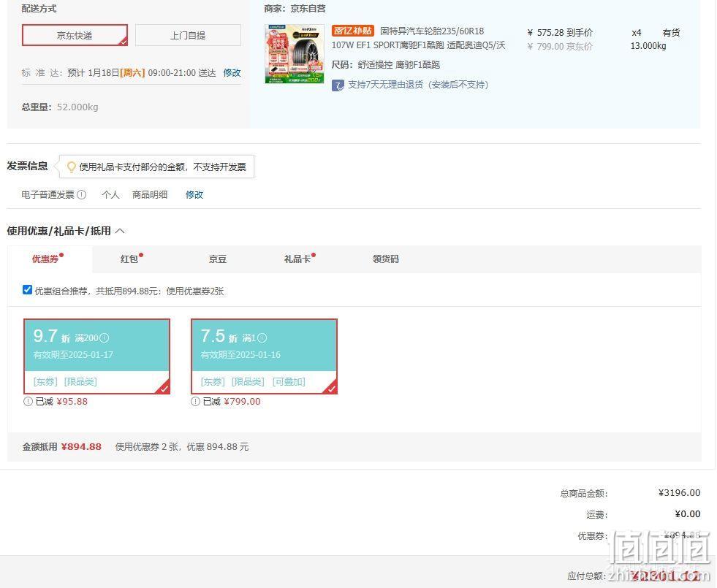This screenshot has width=717, height=588.
Task: Collapse the 使用优惠/礼品卡/抵用 section
Action: [x=121, y=231]
